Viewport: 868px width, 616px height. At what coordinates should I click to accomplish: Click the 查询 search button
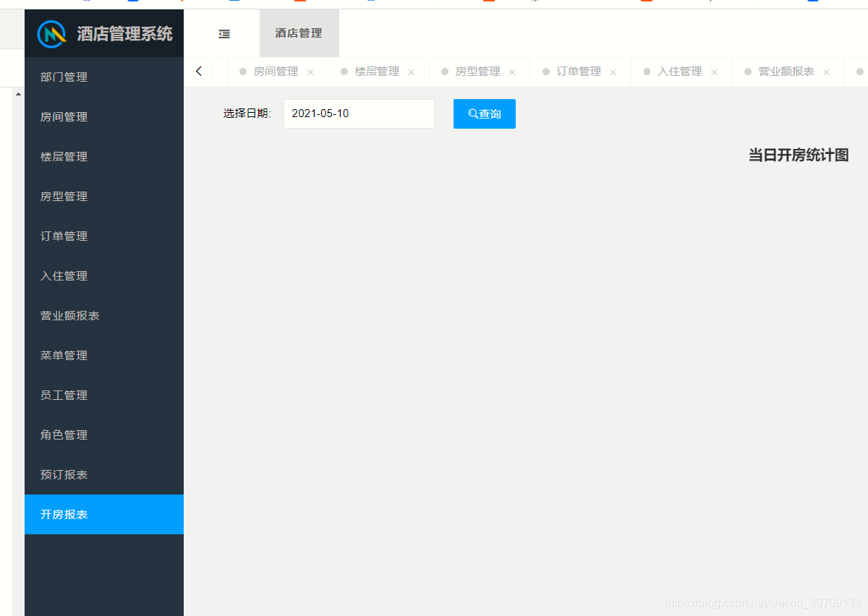[x=485, y=114]
